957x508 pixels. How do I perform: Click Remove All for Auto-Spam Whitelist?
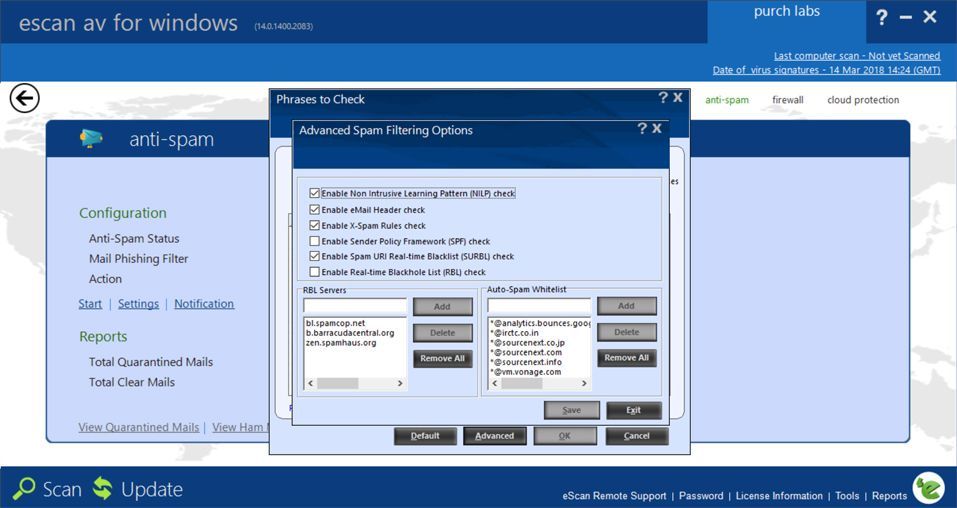(627, 358)
